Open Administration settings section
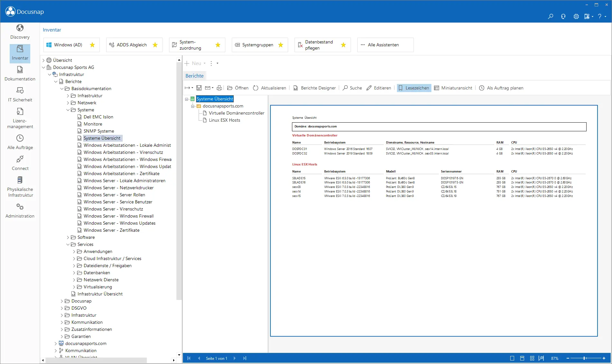612x364 pixels. 20,211
